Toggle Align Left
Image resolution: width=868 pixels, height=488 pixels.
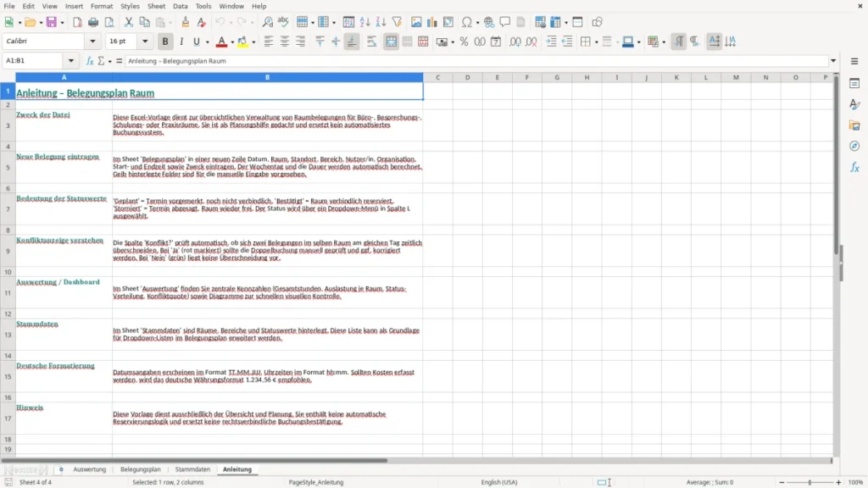pyautogui.click(x=269, y=42)
